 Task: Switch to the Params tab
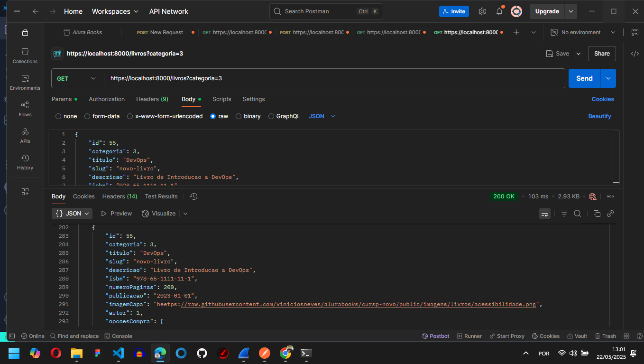64,99
